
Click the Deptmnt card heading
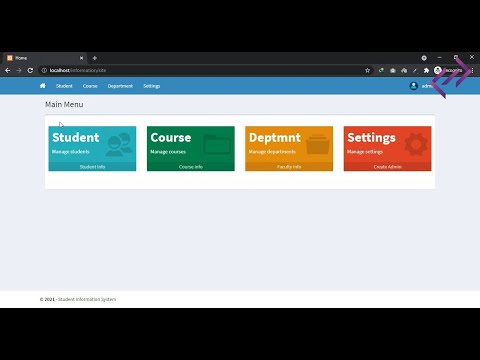[x=275, y=137]
